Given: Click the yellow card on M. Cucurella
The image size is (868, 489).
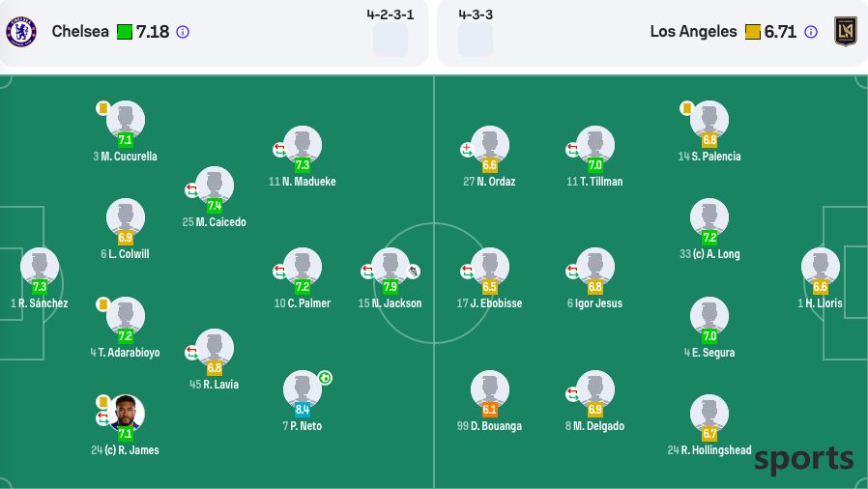Looking at the screenshot, I should coord(102,108).
